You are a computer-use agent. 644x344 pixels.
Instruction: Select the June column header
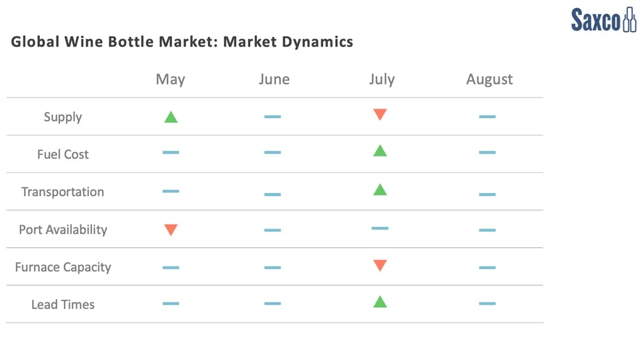[x=274, y=79]
